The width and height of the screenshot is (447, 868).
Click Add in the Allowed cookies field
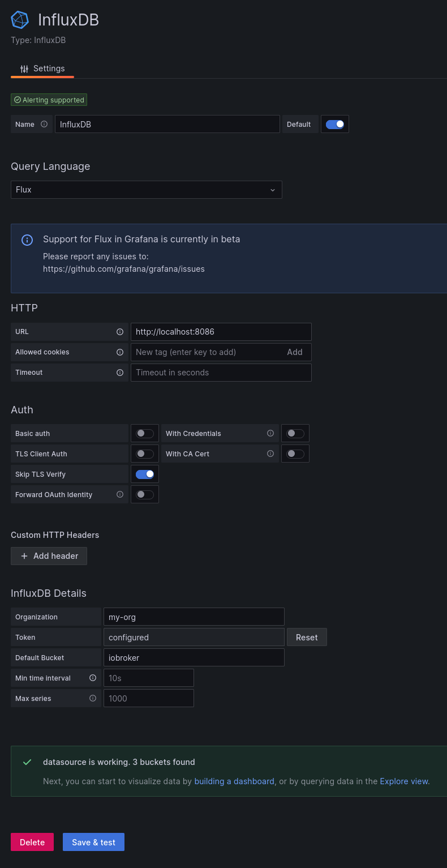[295, 352]
